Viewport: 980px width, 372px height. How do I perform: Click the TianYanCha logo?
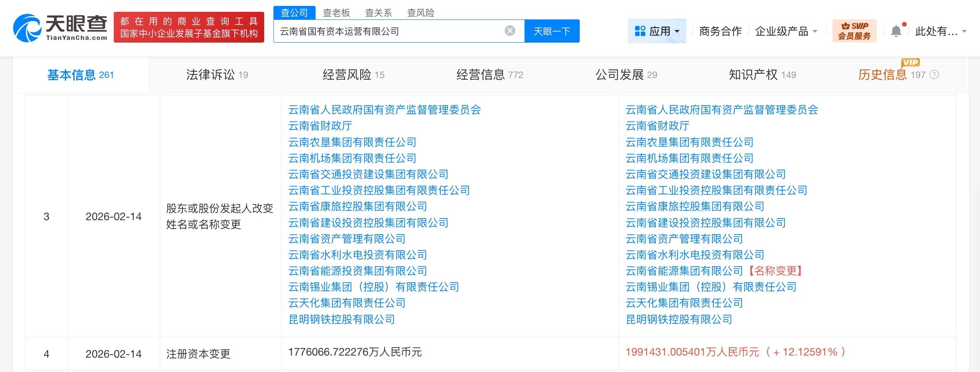tap(60, 28)
